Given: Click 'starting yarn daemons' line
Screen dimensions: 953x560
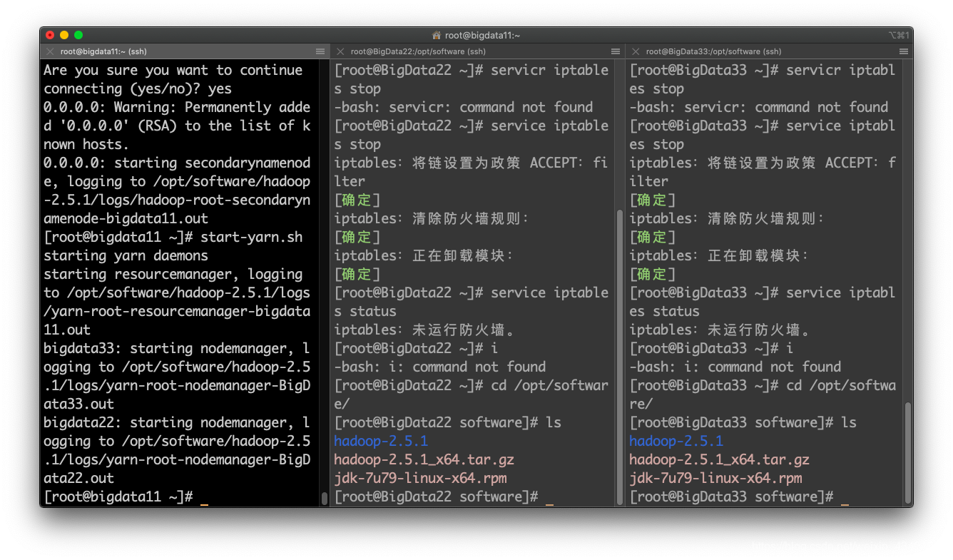Looking at the screenshot, I should click(x=126, y=255).
